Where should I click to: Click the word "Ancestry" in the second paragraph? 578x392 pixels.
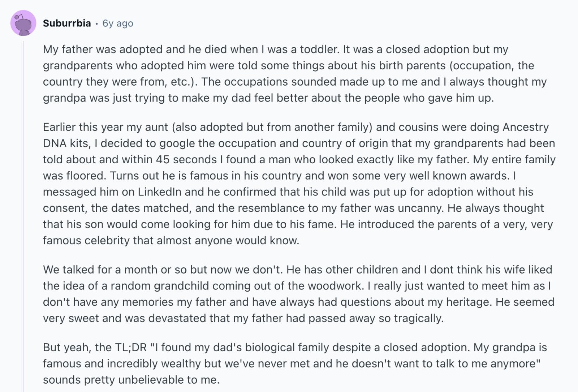click(x=525, y=127)
